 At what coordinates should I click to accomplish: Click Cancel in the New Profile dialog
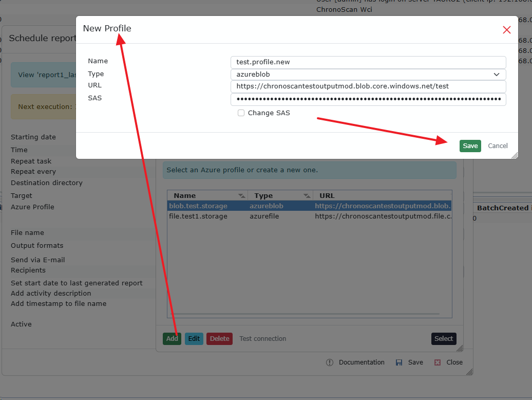tap(498, 146)
